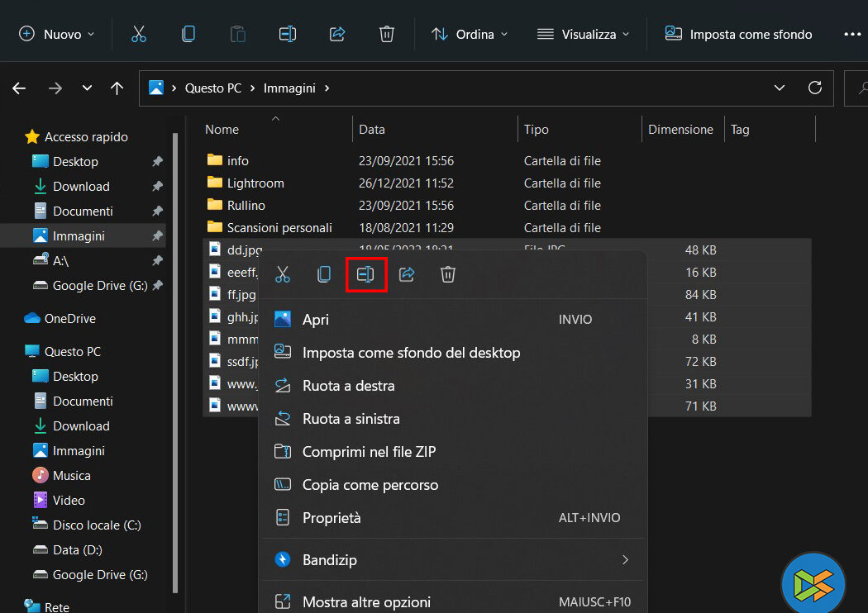Select Ruota a destra from context menu
Screen dimensions: 868x613
coord(348,386)
